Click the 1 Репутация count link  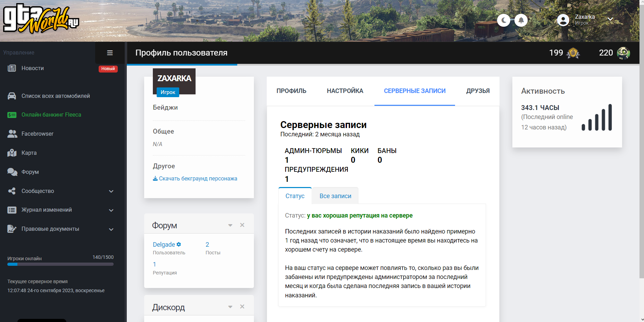pyautogui.click(x=155, y=264)
